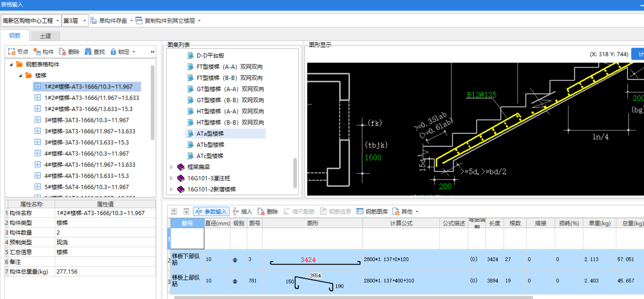The height and width of the screenshot is (299, 644).
Task: Expand the 16G101-3灌注桩 tree node
Action: pos(171,178)
